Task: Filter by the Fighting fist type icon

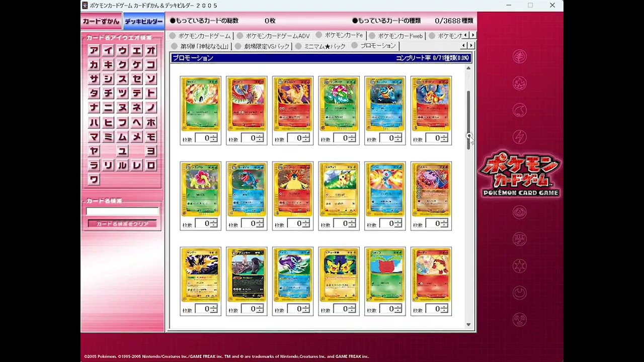Action: (520, 239)
